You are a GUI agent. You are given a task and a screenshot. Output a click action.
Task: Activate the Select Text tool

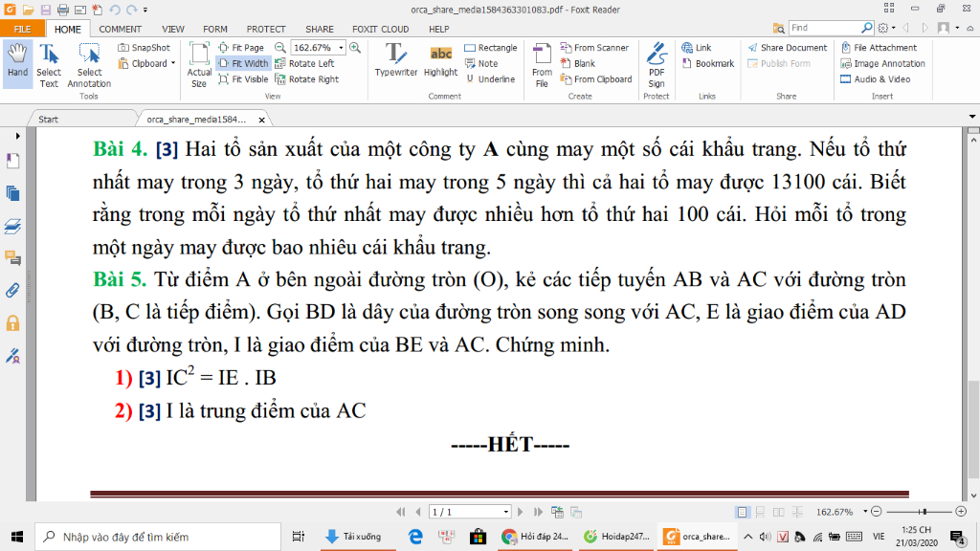click(x=49, y=65)
